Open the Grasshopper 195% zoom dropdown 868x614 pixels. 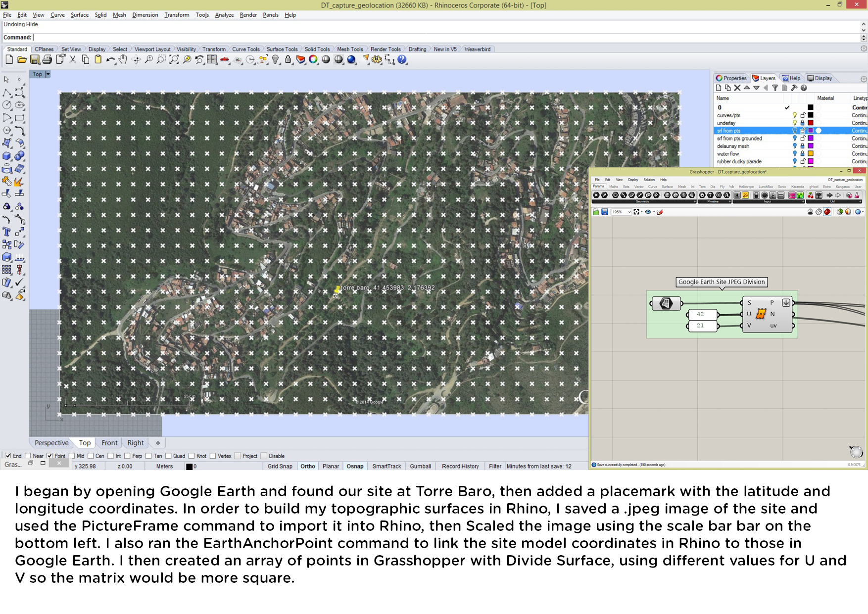click(629, 212)
